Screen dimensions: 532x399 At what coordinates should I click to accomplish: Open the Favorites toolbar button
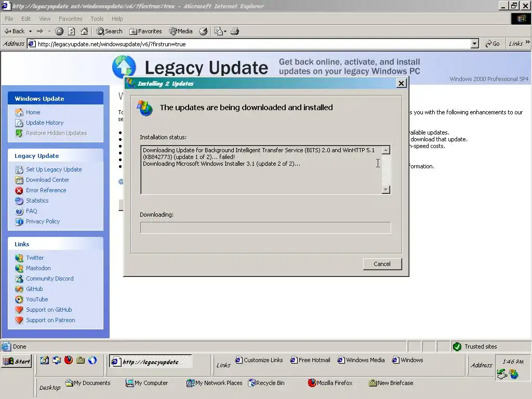coord(145,31)
